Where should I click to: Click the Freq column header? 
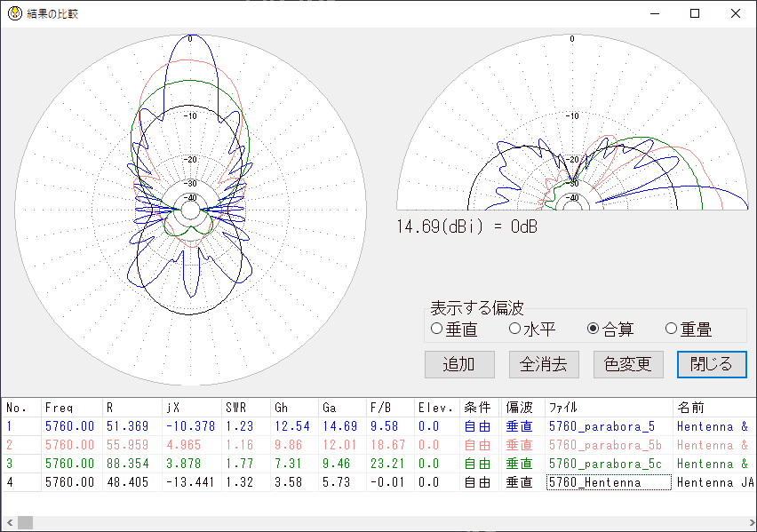click(x=71, y=408)
